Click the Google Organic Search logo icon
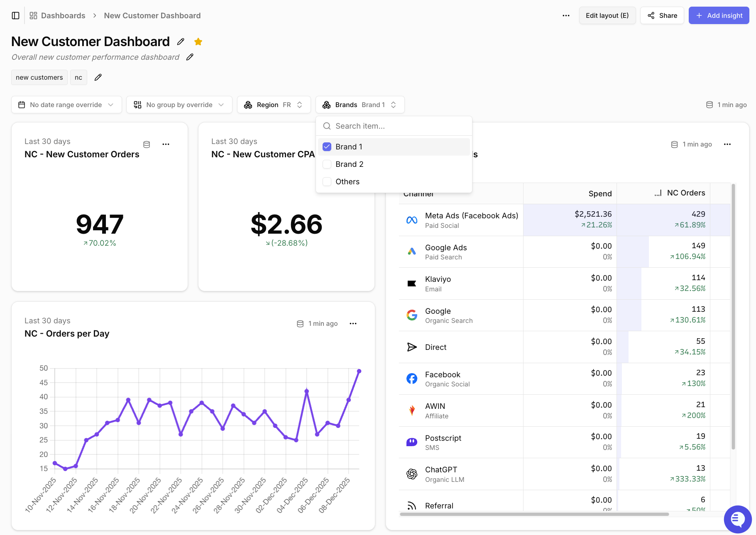The height and width of the screenshot is (535, 756). (412, 315)
